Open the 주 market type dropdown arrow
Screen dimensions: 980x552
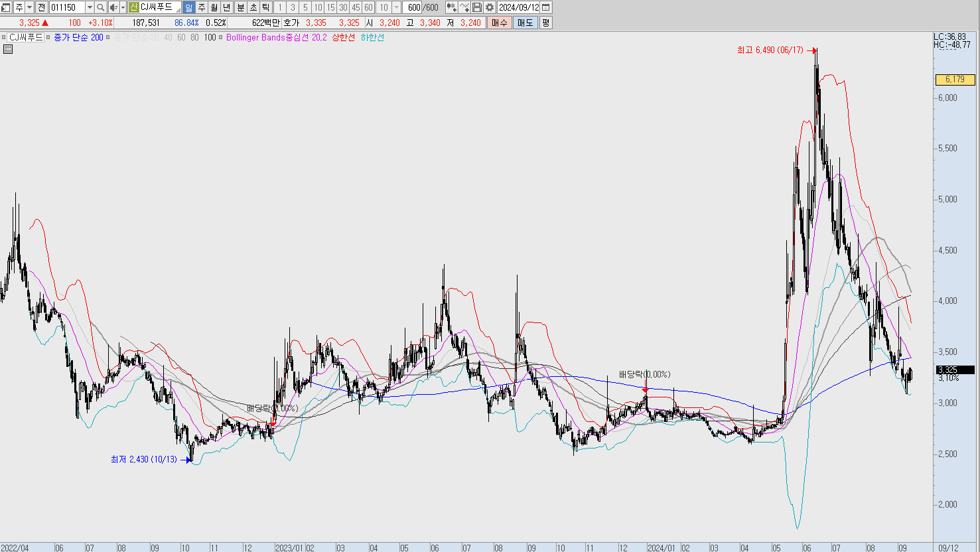pyautogui.click(x=29, y=7)
